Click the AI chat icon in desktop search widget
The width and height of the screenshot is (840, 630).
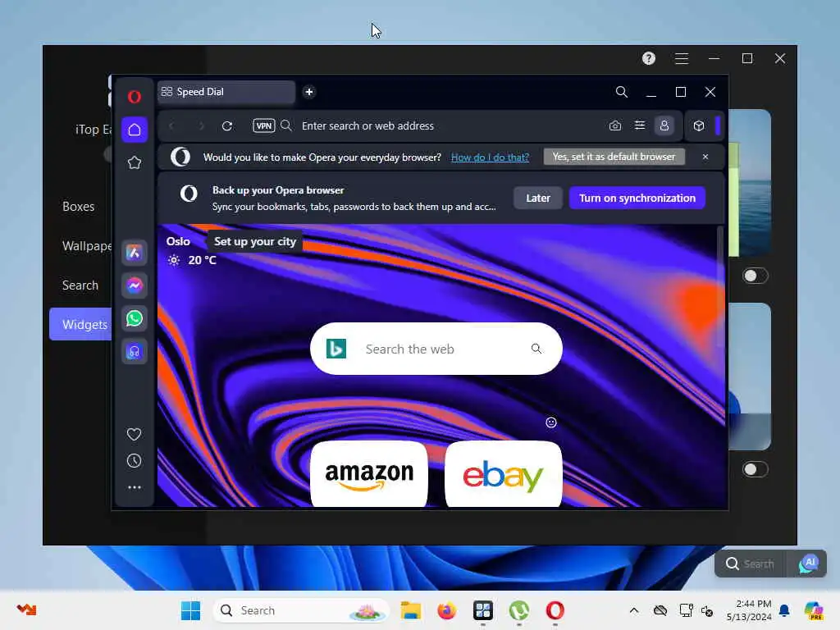point(809,564)
